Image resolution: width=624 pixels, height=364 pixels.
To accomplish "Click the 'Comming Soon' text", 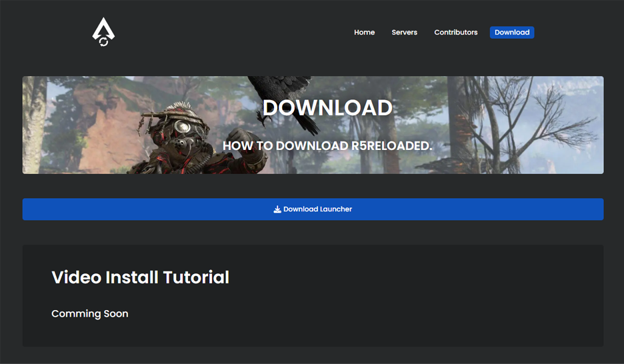I will 90,314.
